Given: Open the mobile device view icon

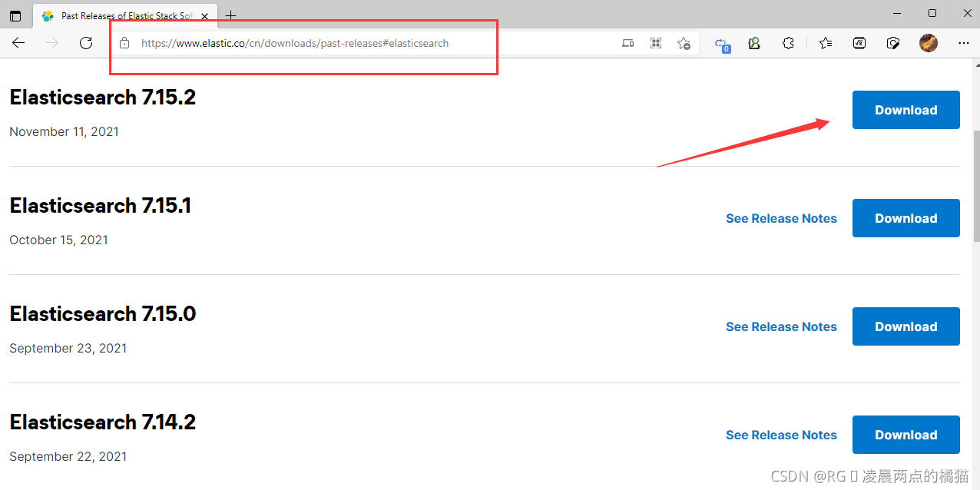Looking at the screenshot, I should [x=628, y=43].
